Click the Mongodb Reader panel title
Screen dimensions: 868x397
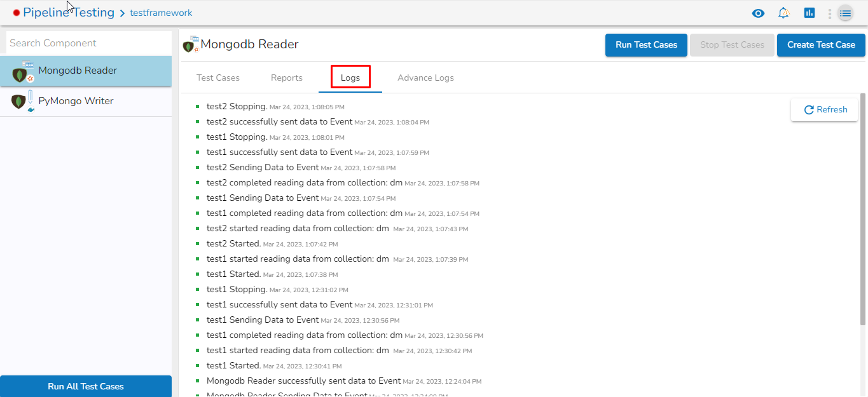tap(250, 44)
